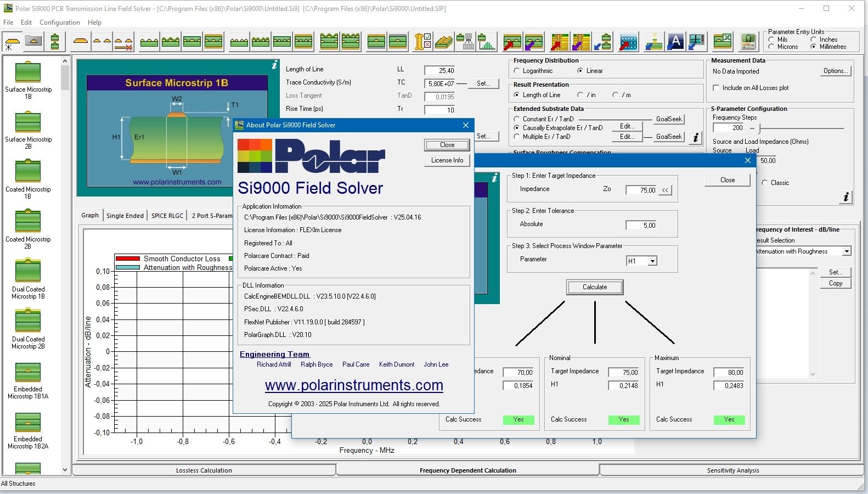
Task: Select Coated Microstrip 1B structure
Action: tap(28, 179)
